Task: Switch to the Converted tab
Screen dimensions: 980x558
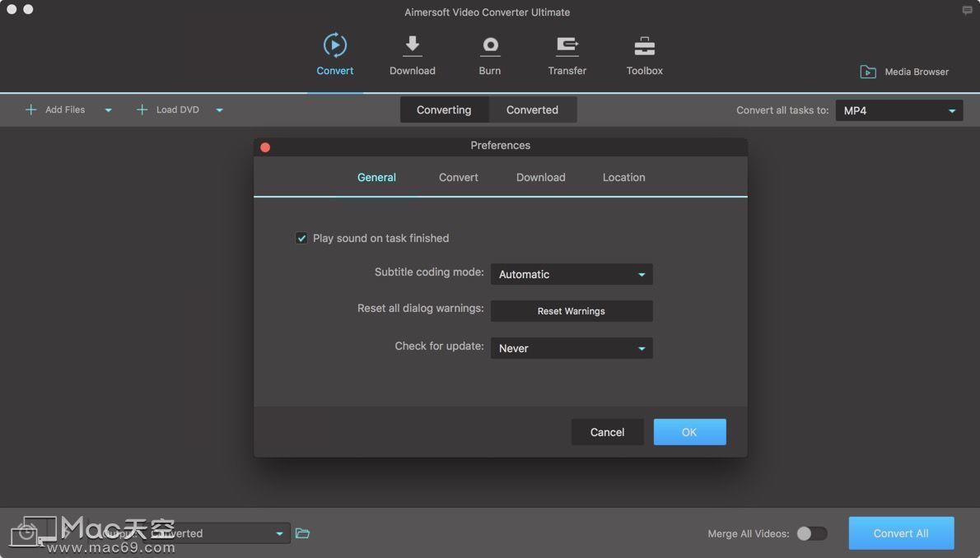Action: pyautogui.click(x=531, y=109)
